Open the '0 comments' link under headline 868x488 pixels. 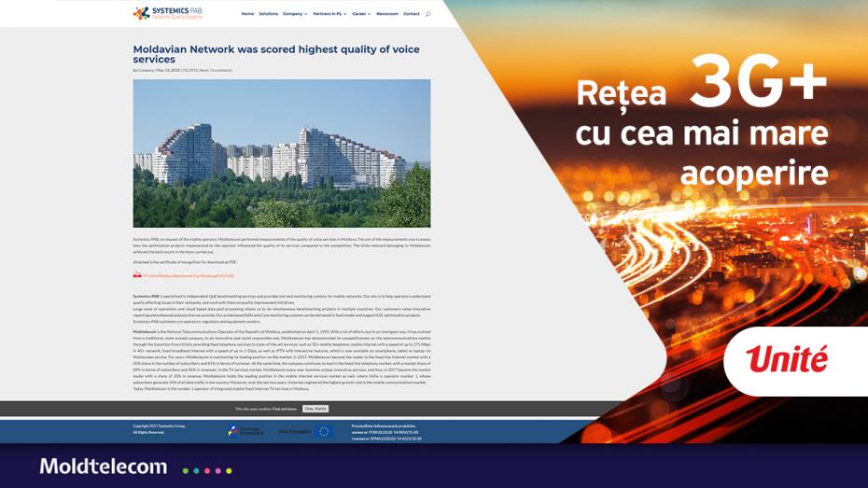pyautogui.click(x=221, y=70)
